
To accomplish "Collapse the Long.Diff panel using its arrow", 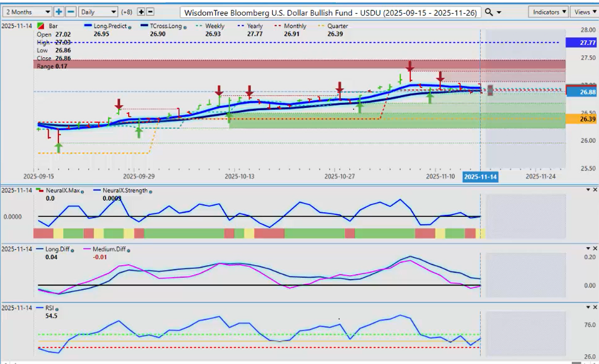I will coord(588,248).
